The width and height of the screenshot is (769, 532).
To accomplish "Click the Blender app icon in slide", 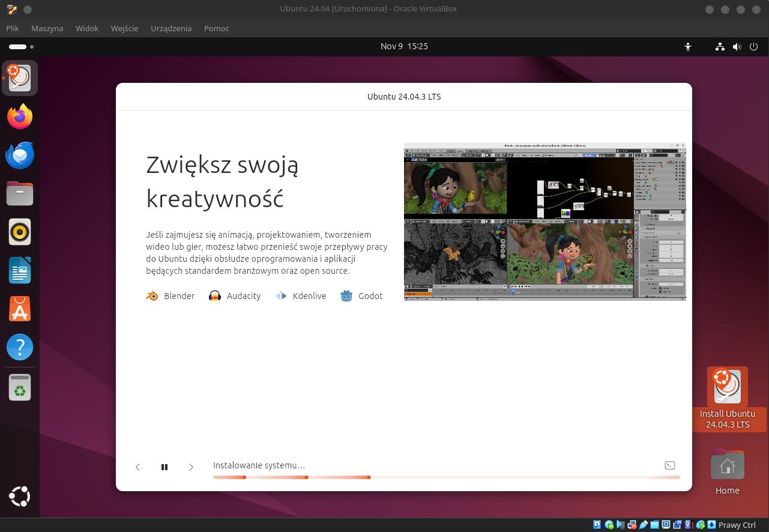I will coord(152,295).
